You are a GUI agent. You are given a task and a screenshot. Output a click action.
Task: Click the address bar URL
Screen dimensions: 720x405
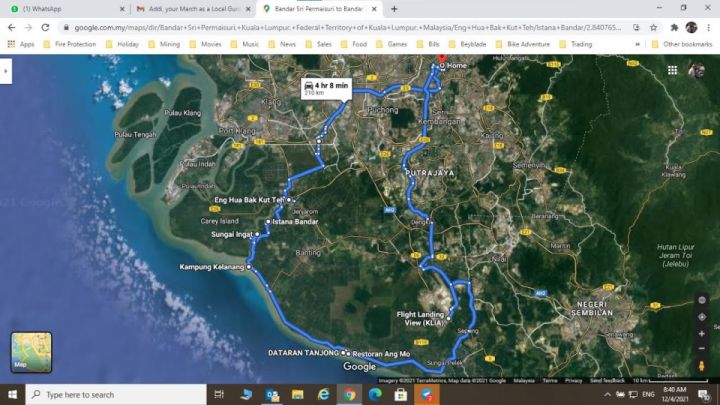click(x=348, y=28)
